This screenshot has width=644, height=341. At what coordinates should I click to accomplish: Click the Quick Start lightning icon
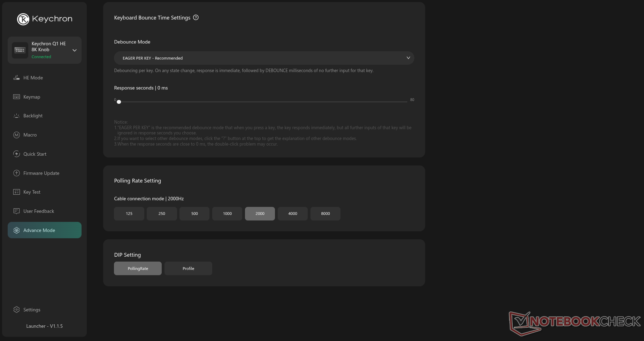pos(16,154)
